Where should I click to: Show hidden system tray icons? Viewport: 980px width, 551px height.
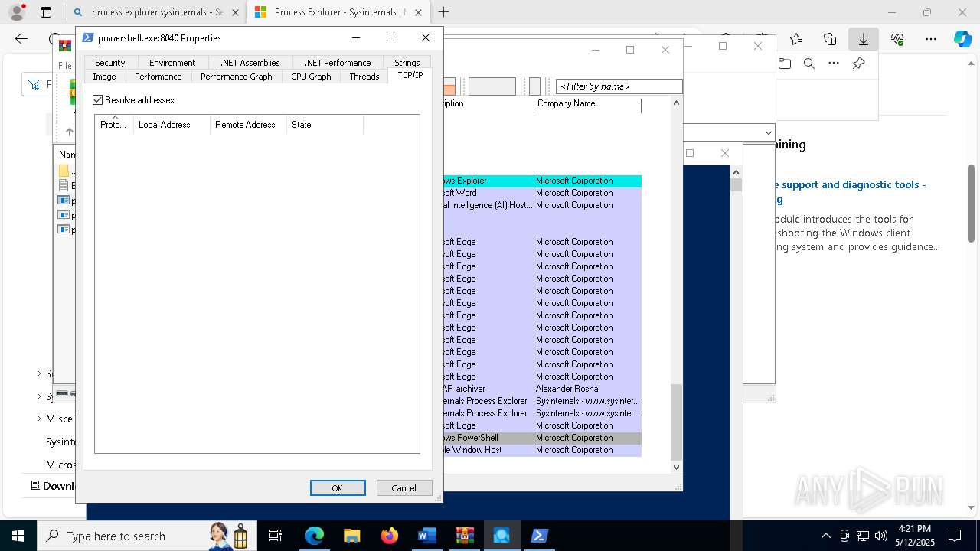coord(825,536)
